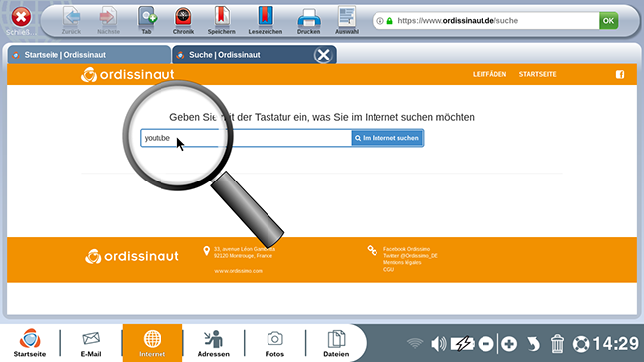Image resolution: width=644 pixels, height=362 pixels.
Task: Click the Auswahl toolbar icon
Action: click(x=347, y=20)
